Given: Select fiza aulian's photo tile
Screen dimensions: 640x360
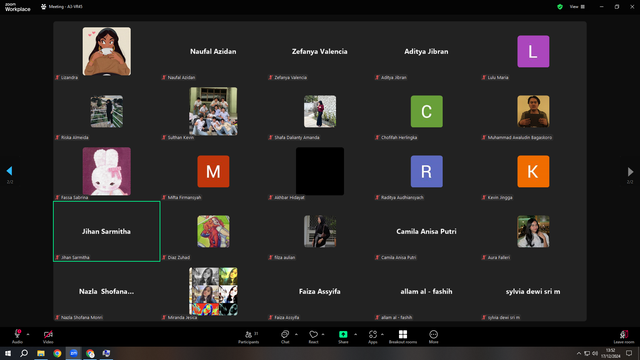Looking at the screenshot, I should (320, 231).
